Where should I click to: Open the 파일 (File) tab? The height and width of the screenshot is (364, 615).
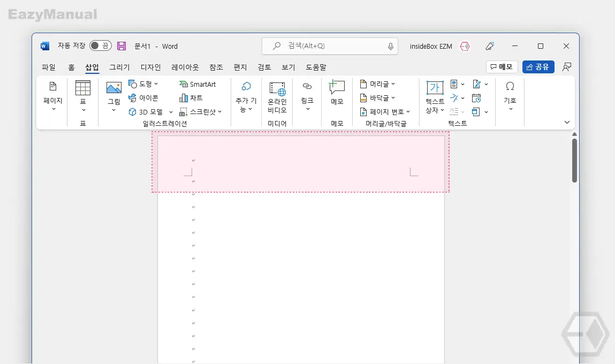point(49,67)
